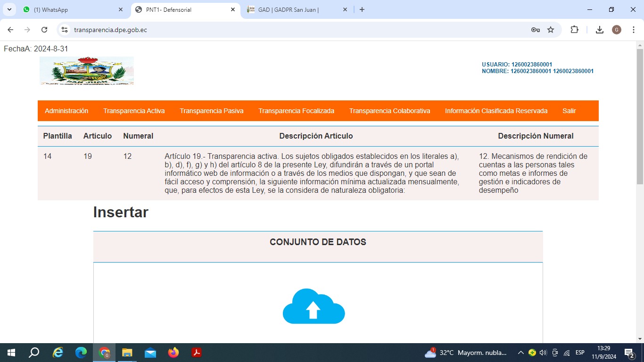Open the password manager key icon

[x=535, y=30]
